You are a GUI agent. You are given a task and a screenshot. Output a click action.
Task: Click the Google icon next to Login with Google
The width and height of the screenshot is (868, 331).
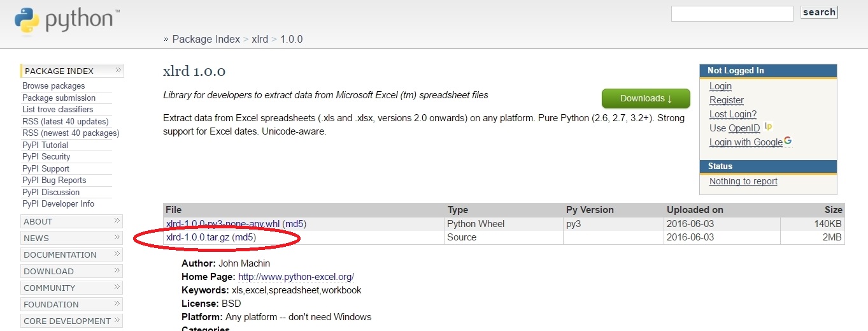(788, 142)
